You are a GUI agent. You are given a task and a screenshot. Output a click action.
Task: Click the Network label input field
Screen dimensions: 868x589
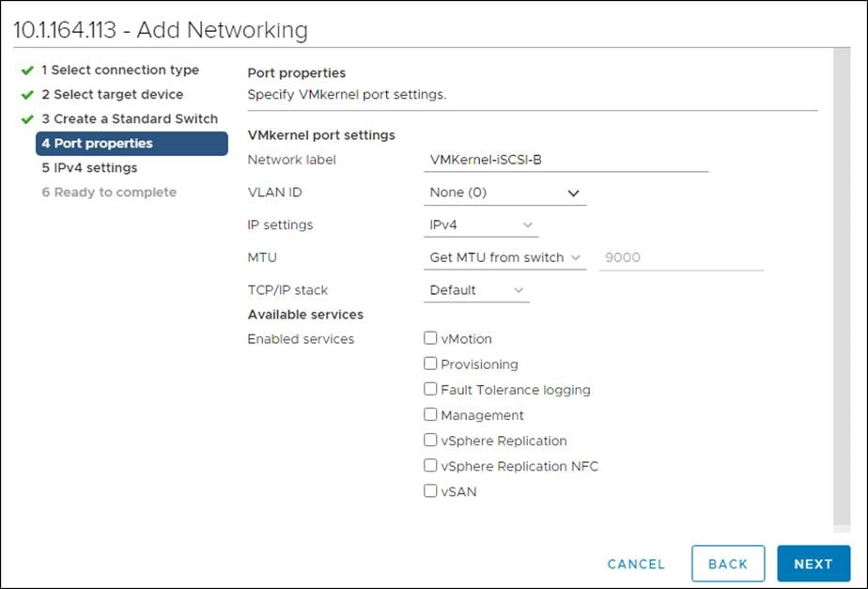pos(566,160)
